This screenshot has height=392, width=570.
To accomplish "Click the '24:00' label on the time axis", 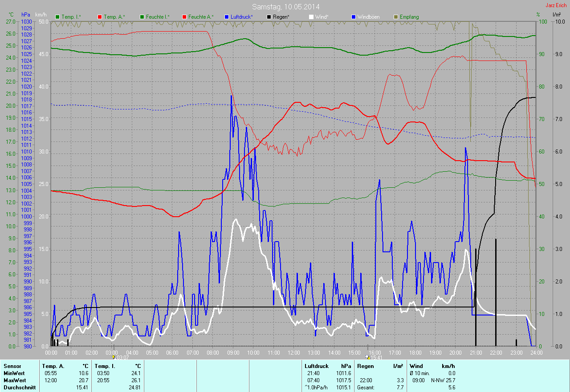I will tap(536, 352).
